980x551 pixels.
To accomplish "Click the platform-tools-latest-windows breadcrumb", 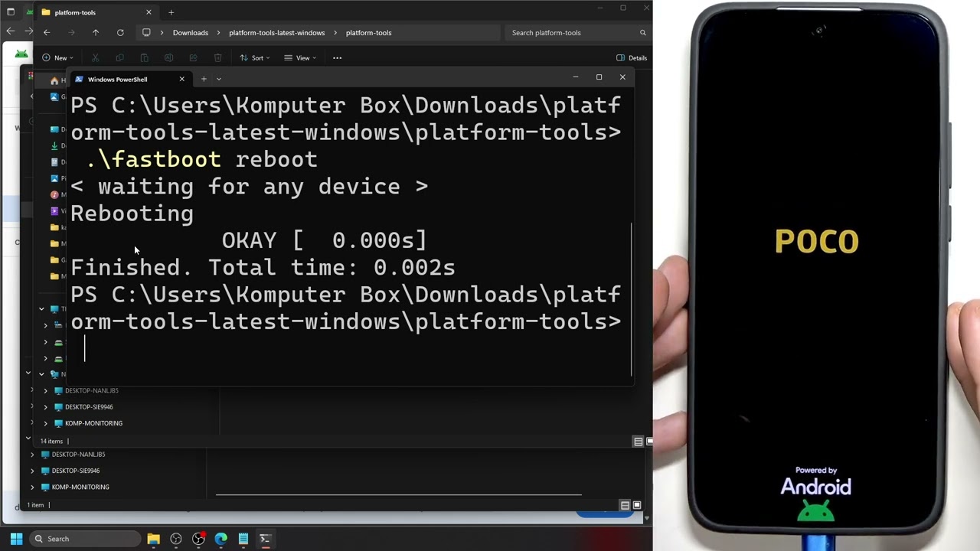I will click(x=277, y=33).
